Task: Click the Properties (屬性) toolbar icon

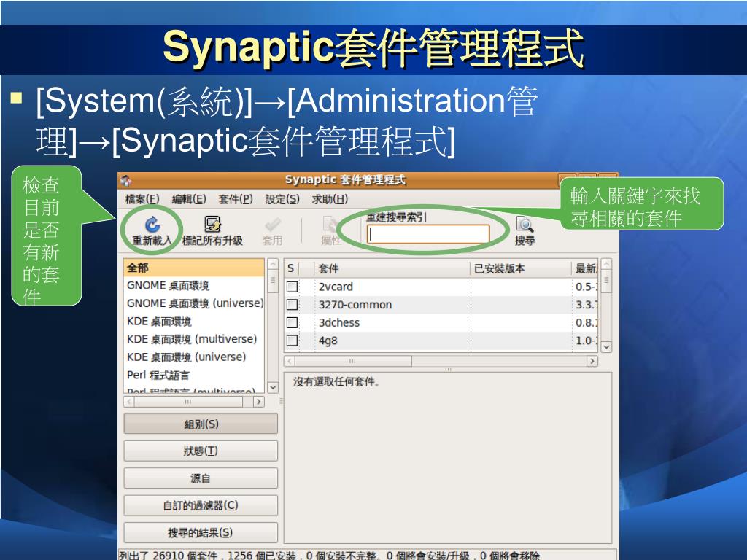Action: click(x=330, y=225)
